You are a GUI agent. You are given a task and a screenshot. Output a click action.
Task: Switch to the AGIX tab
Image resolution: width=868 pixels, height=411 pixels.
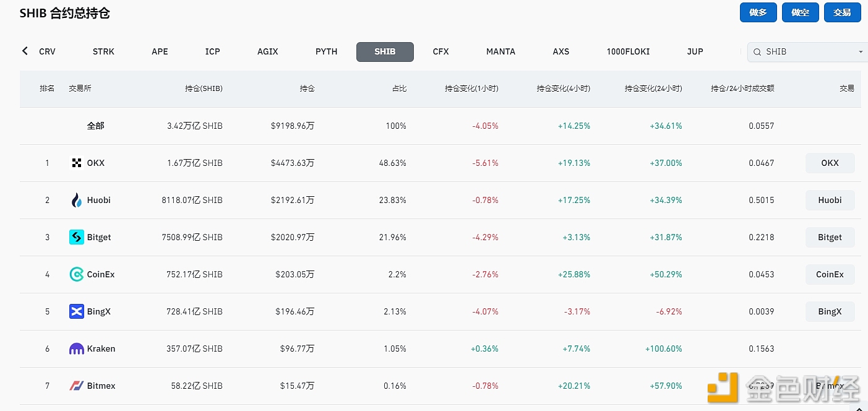pos(268,52)
